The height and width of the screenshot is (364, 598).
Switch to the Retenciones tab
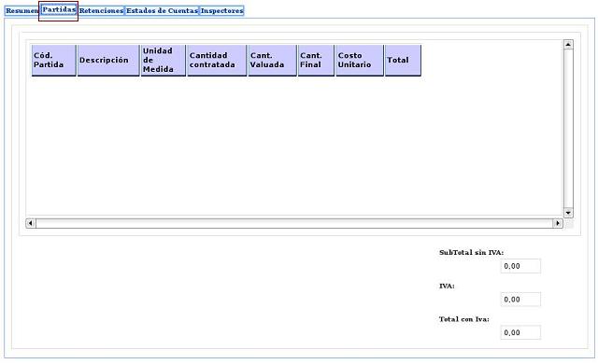tap(101, 10)
